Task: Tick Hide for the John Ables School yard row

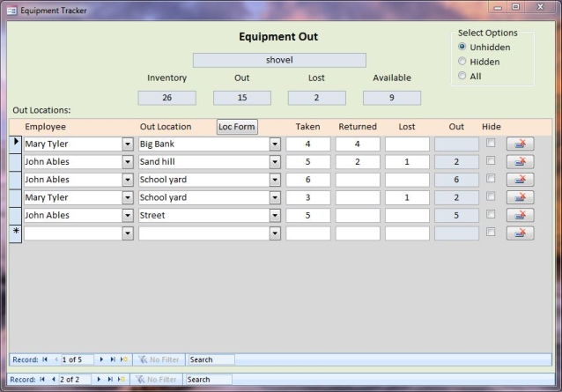Action: [491, 179]
